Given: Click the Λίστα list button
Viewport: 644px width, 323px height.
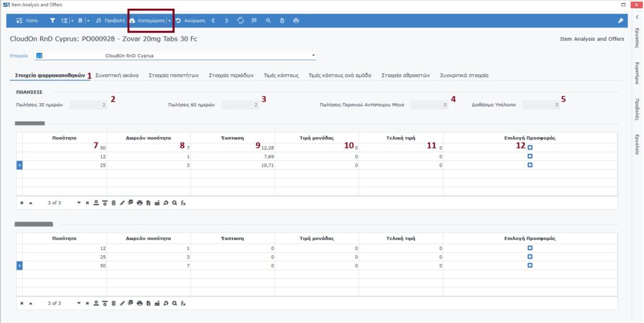Looking at the screenshot, I should pyautogui.click(x=27, y=21).
